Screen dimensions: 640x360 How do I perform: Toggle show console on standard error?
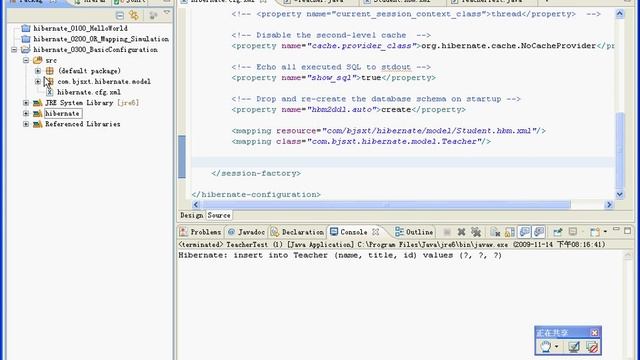coord(539,232)
